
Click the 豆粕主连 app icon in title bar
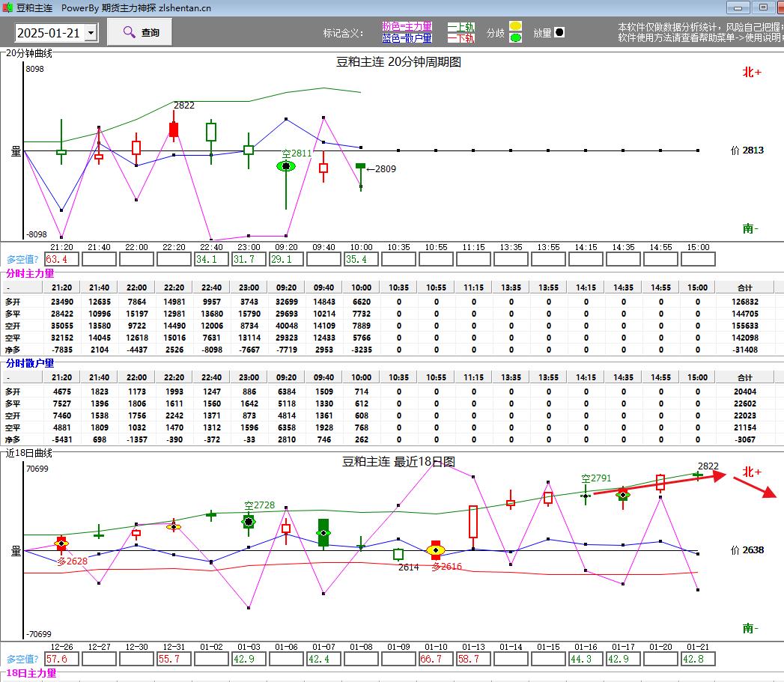pyautogui.click(x=7, y=7)
